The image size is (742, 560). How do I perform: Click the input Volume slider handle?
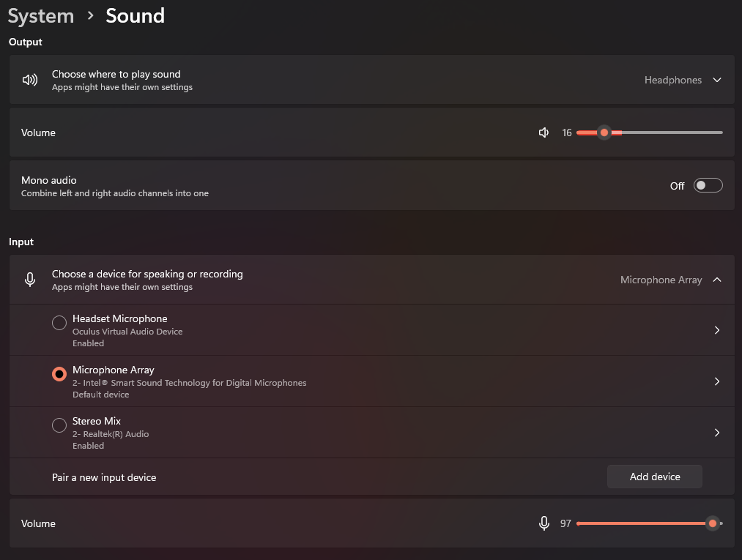tap(712, 523)
